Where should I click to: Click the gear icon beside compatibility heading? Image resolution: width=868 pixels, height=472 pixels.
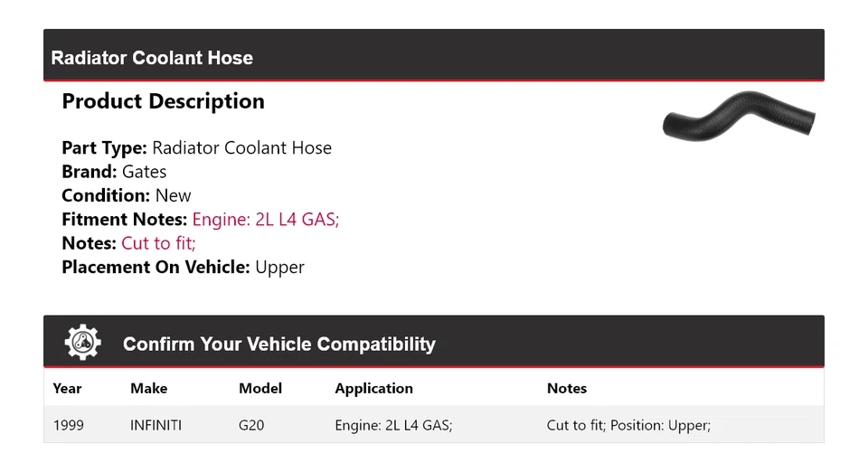pos(83,343)
